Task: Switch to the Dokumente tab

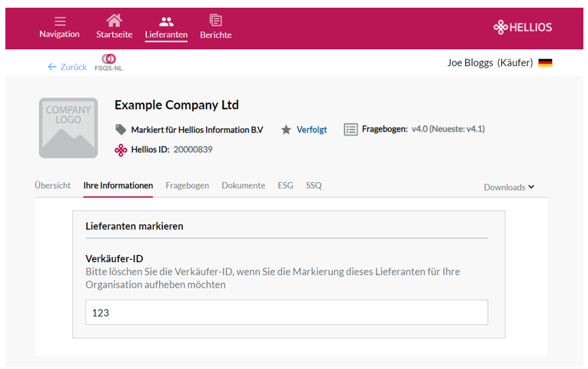Action: (x=244, y=185)
